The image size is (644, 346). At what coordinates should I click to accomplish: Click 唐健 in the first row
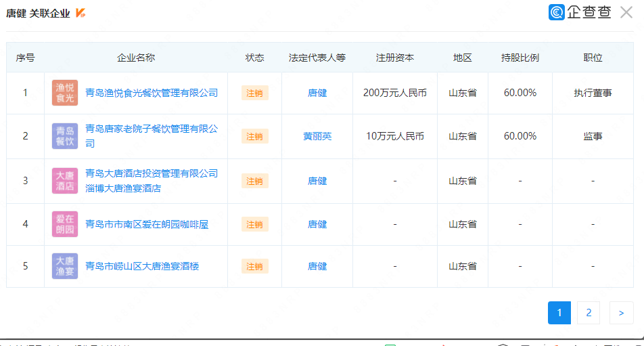(317, 93)
